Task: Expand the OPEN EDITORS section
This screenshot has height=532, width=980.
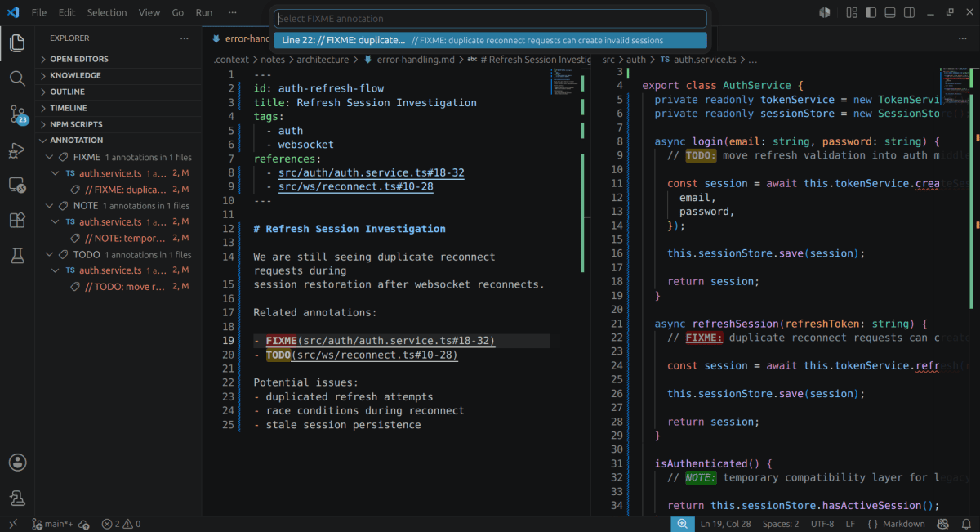Action: (118, 59)
